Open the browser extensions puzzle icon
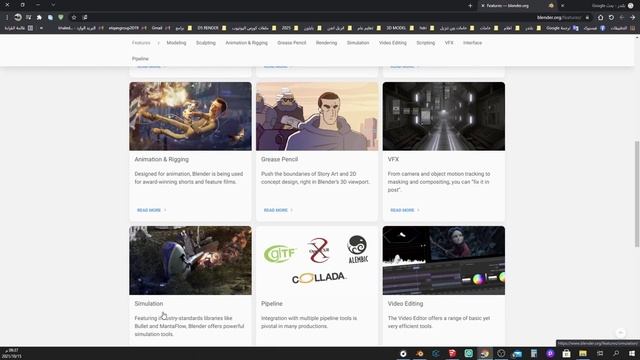The image size is (640, 360). (39, 18)
